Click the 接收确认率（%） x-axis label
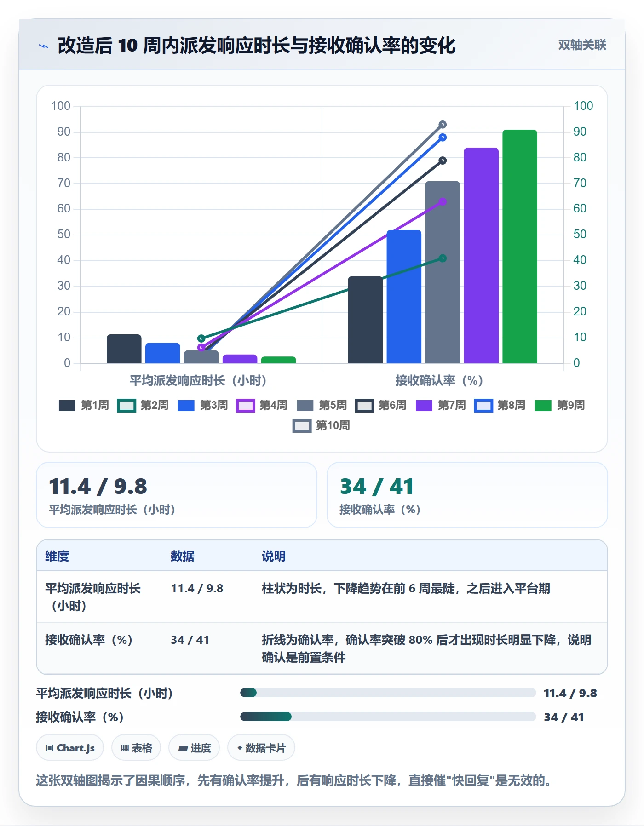Viewport: 644px width, 826px height. point(439,380)
